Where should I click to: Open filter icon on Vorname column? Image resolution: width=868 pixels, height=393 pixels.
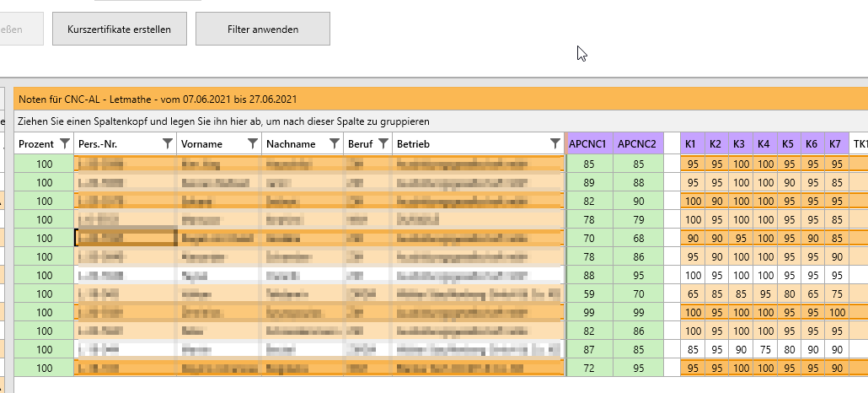tap(252, 144)
